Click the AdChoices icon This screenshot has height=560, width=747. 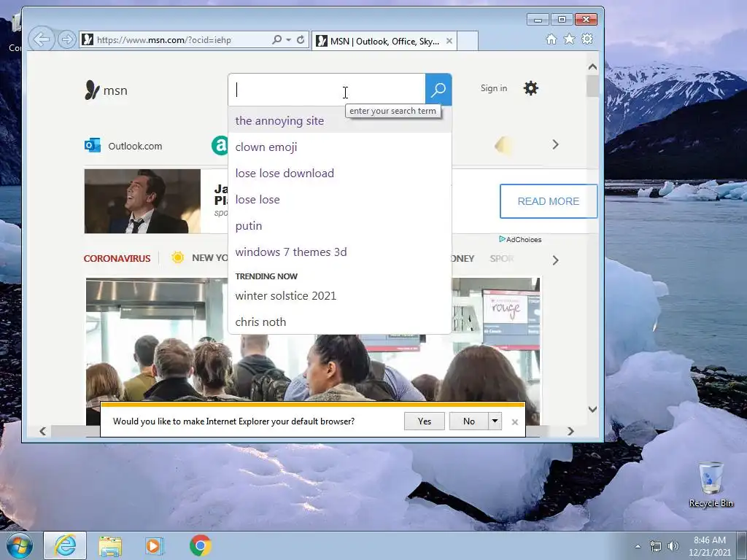(x=502, y=239)
